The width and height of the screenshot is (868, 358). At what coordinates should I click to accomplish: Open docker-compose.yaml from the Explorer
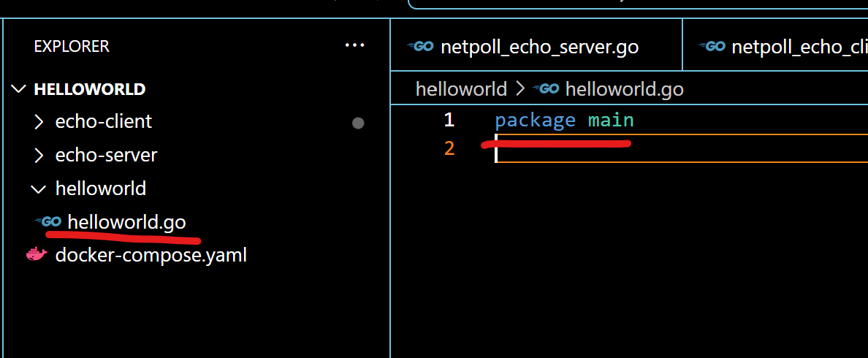coord(151,255)
